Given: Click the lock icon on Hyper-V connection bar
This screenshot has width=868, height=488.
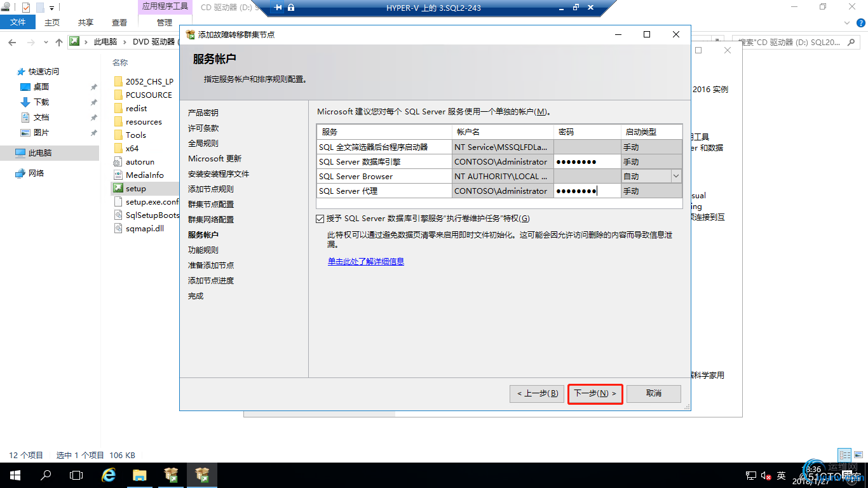Looking at the screenshot, I should pos(291,8).
